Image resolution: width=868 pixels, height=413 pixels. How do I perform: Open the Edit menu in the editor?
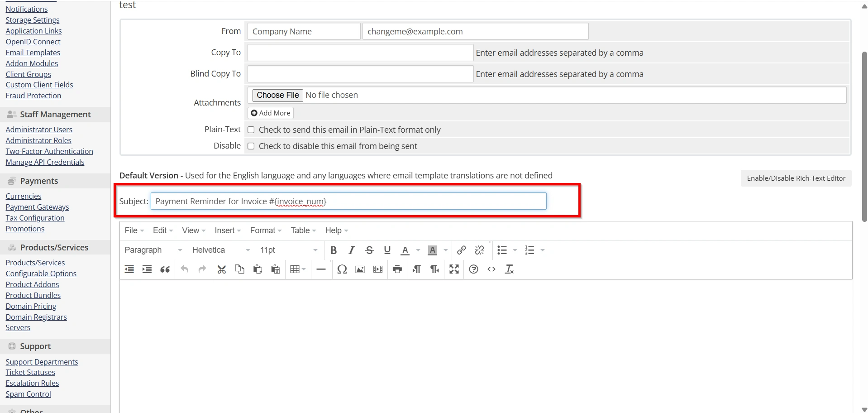[x=163, y=231]
